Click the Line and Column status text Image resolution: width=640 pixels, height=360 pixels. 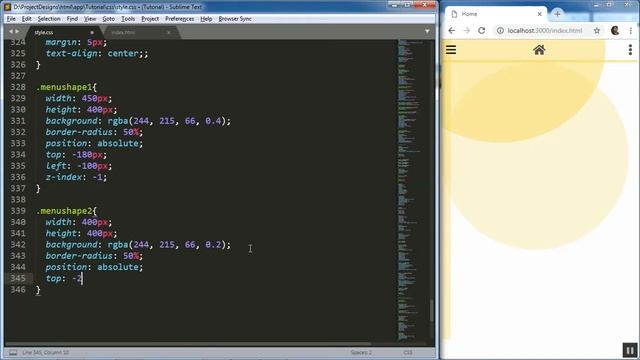pyautogui.click(x=46, y=352)
